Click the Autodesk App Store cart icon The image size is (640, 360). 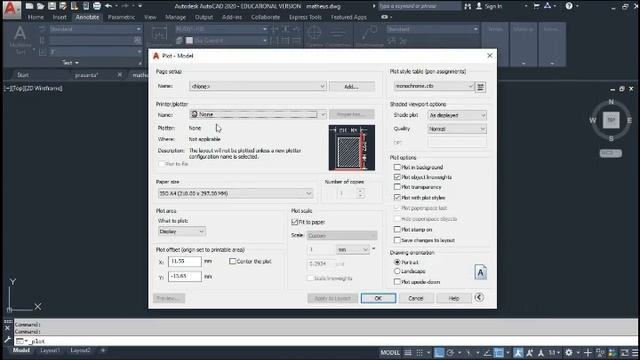point(536,6)
